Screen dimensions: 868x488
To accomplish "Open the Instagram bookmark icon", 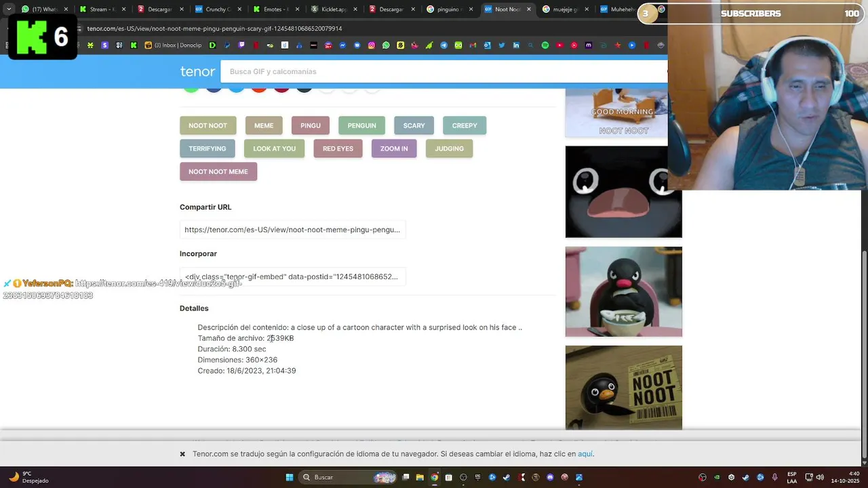I will pos(372,45).
